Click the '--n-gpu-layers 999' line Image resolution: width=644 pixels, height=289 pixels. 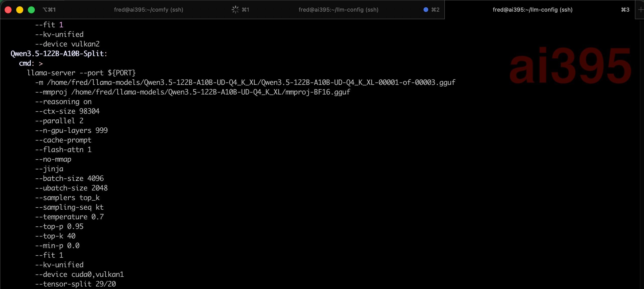coord(71,130)
